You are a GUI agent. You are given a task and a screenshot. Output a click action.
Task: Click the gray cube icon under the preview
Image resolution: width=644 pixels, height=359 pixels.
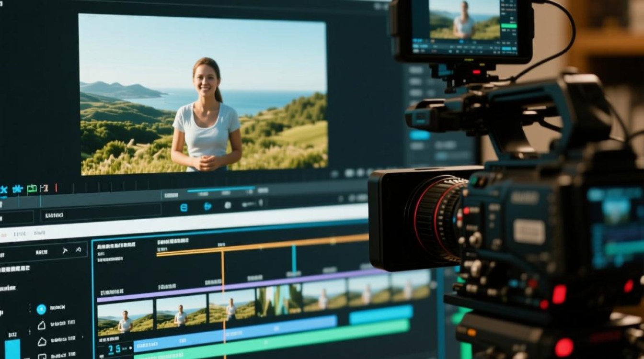(x=228, y=205)
